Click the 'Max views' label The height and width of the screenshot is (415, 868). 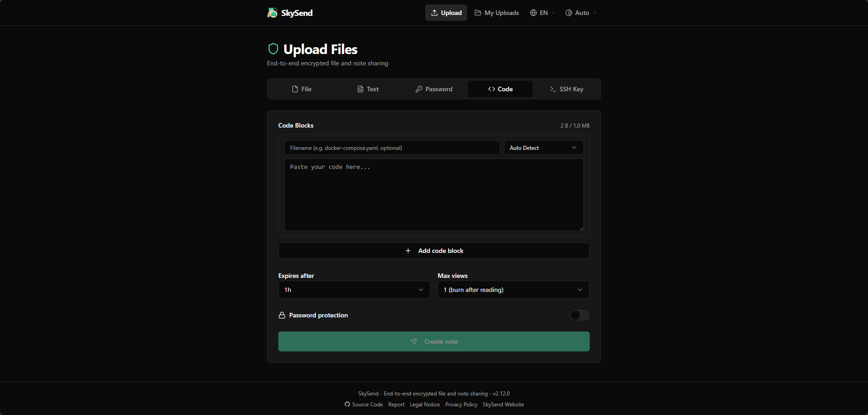pyautogui.click(x=453, y=276)
